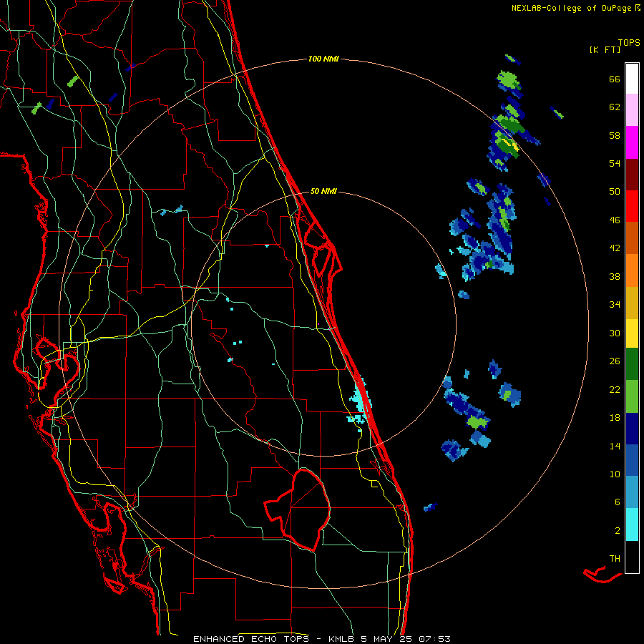The image size is (644, 644).
Task: Click the light green swatch by 22
Action: click(632, 396)
